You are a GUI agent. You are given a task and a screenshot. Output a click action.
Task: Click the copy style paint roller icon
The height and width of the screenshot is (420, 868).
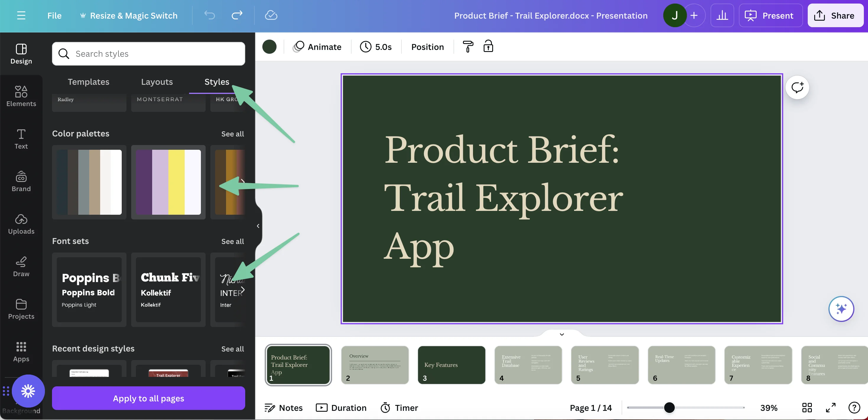468,46
